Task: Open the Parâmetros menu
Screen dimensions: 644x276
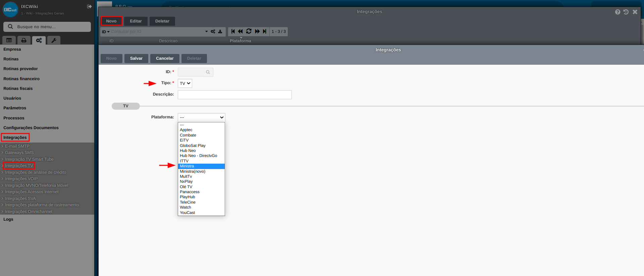Action: pos(15,108)
